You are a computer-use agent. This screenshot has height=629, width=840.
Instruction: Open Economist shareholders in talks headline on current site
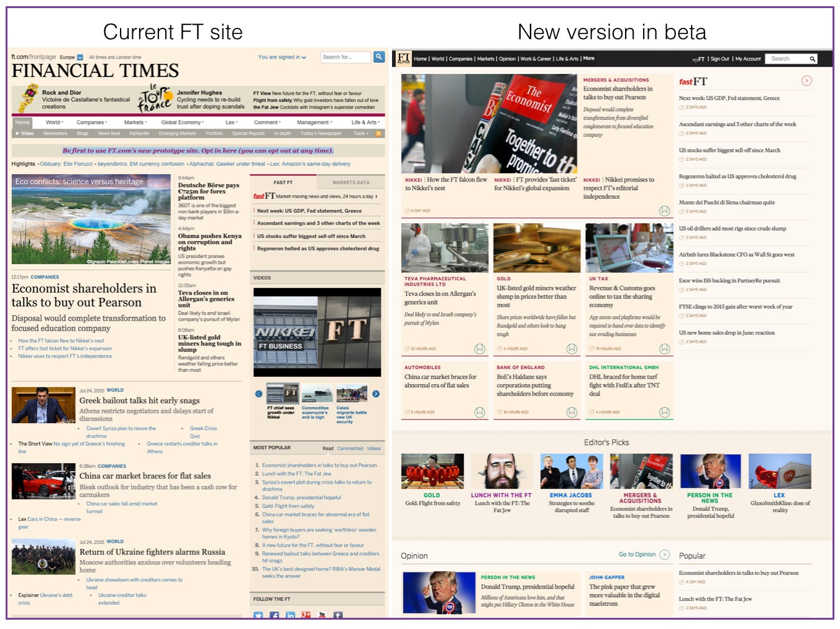click(84, 295)
